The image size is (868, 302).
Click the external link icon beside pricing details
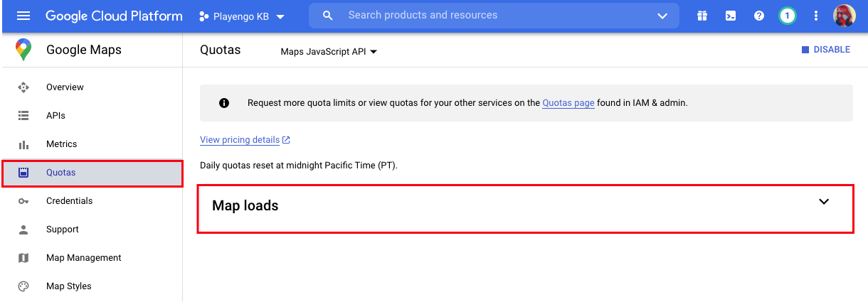[286, 140]
